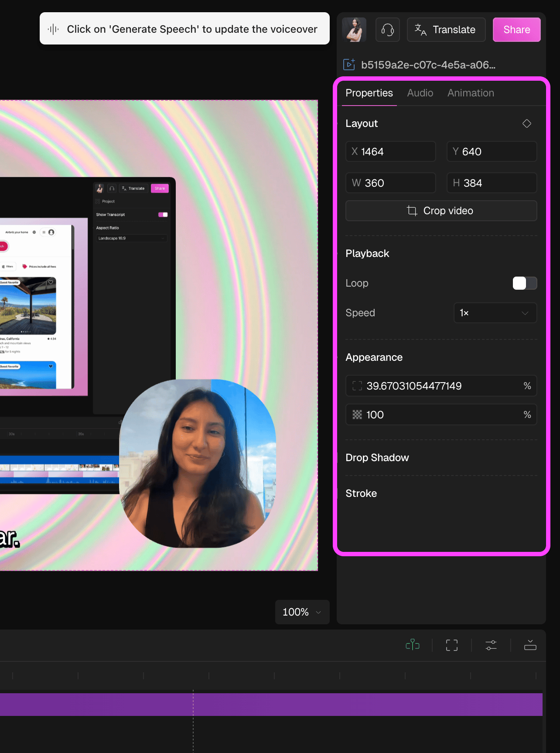Select the purple timeline clip

(271, 705)
